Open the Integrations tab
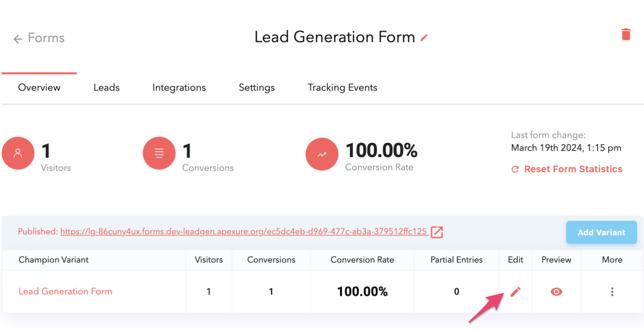The image size is (644, 329). pos(179,87)
